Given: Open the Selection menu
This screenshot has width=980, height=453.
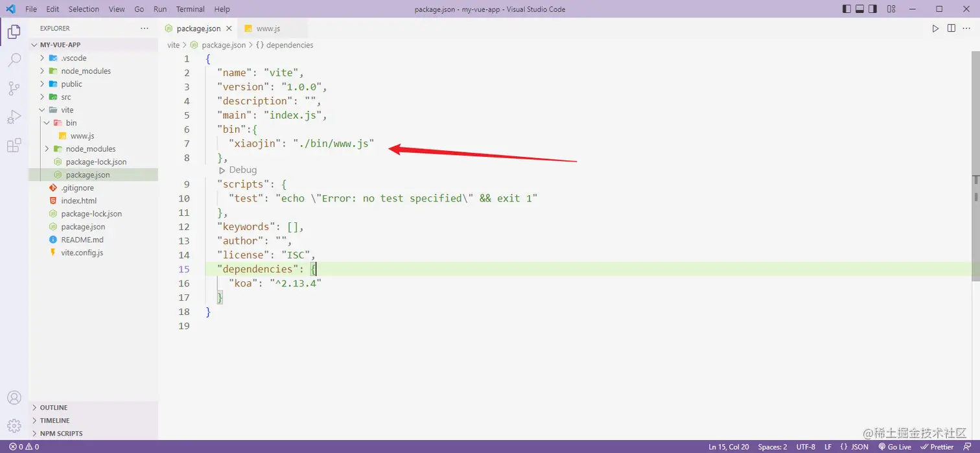Looking at the screenshot, I should pyautogui.click(x=84, y=9).
